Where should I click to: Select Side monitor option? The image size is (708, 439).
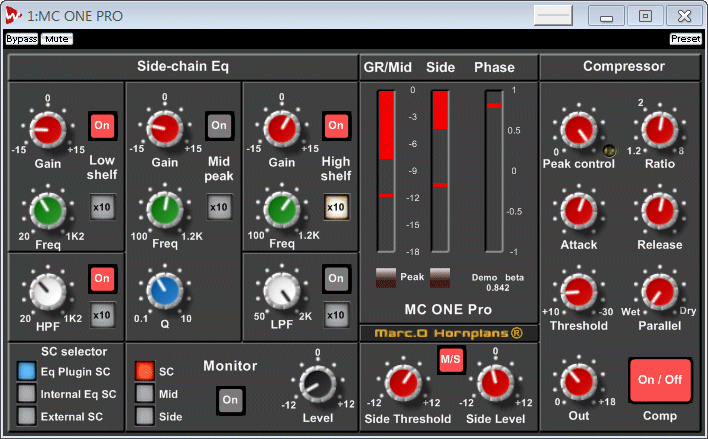[144, 416]
